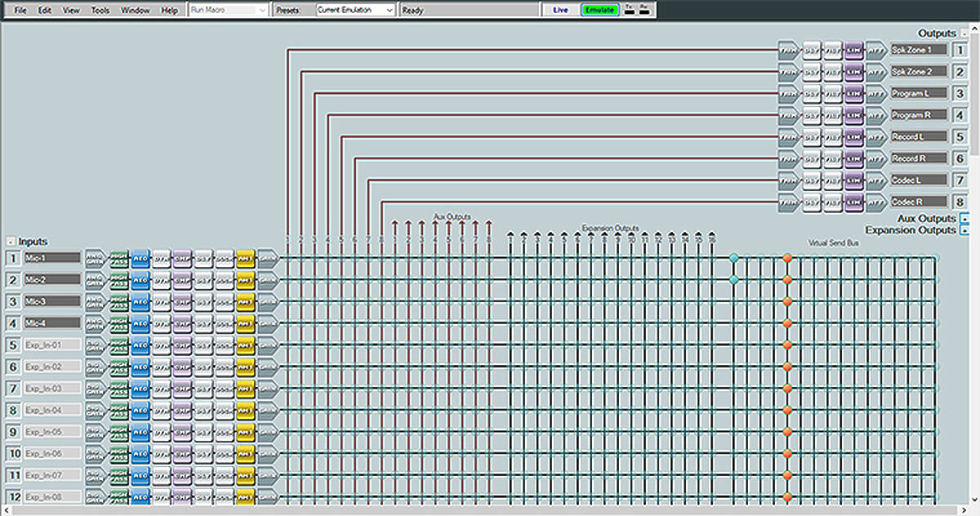
Task: Click input channel number 10 button
Action: coord(14,453)
